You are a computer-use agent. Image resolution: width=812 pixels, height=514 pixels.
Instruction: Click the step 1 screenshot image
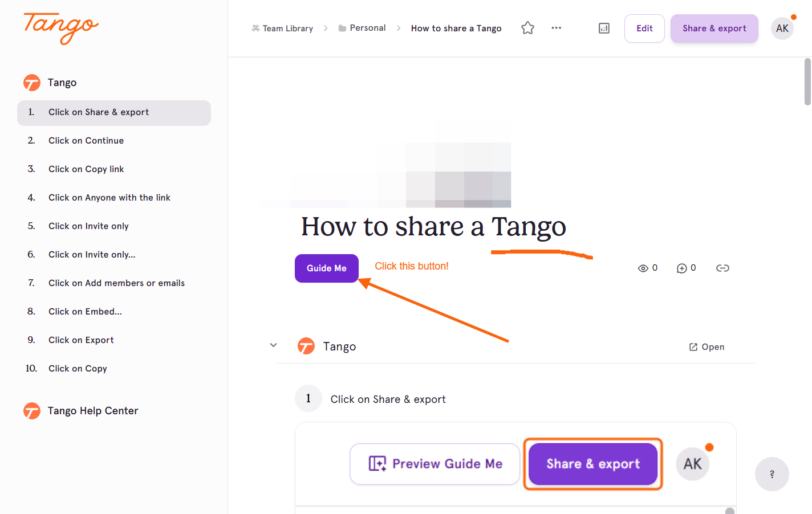click(x=515, y=468)
